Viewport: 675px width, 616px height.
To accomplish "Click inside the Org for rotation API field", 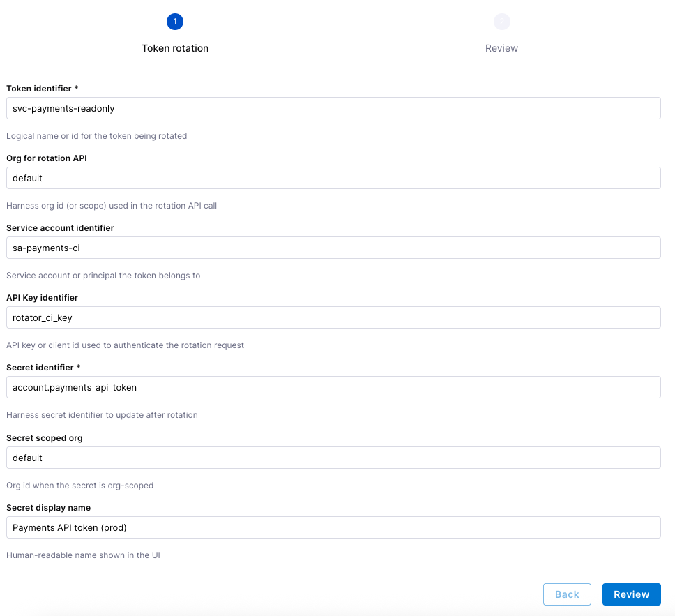I will pos(333,178).
